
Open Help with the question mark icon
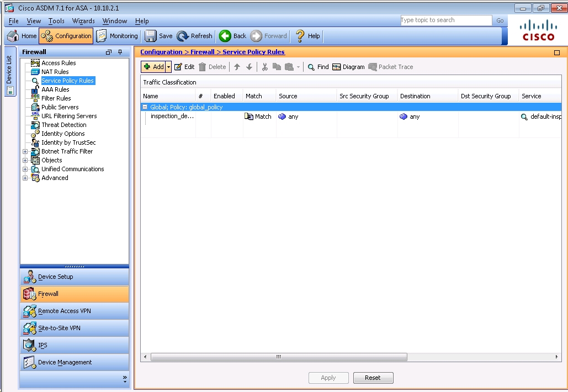(x=307, y=36)
